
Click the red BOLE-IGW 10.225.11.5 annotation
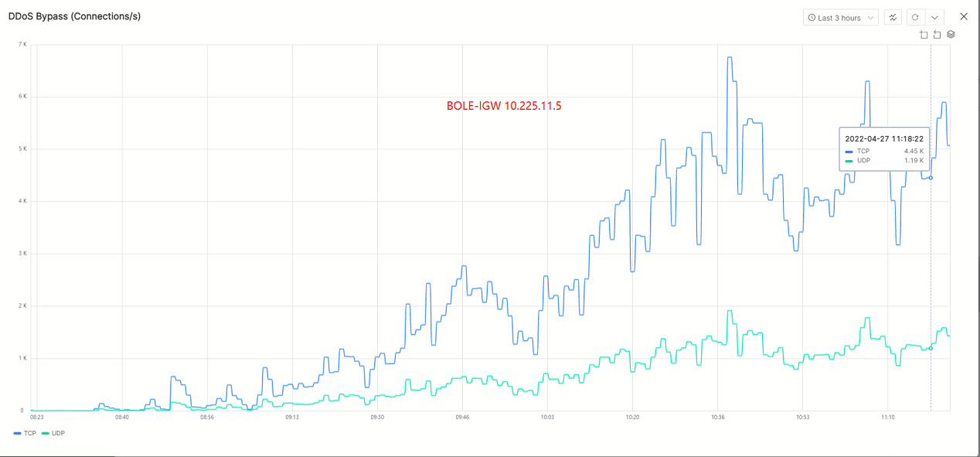pyautogui.click(x=504, y=106)
